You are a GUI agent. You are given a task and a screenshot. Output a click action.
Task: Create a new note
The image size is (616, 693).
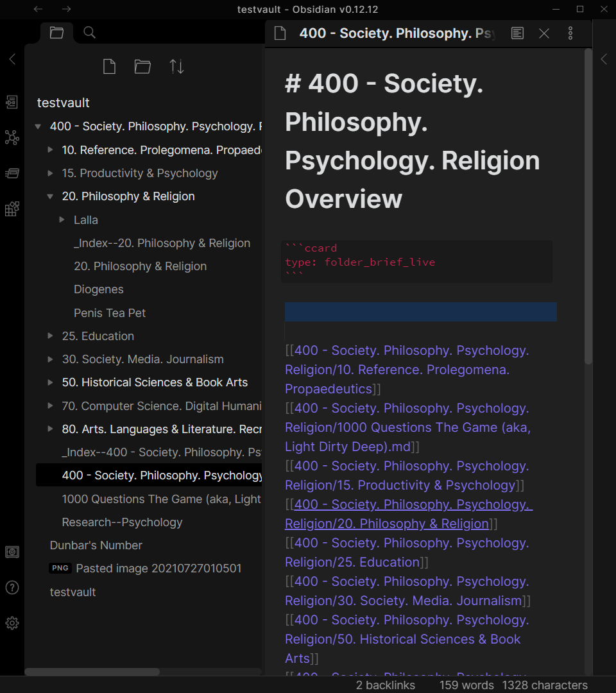click(109, 67)
